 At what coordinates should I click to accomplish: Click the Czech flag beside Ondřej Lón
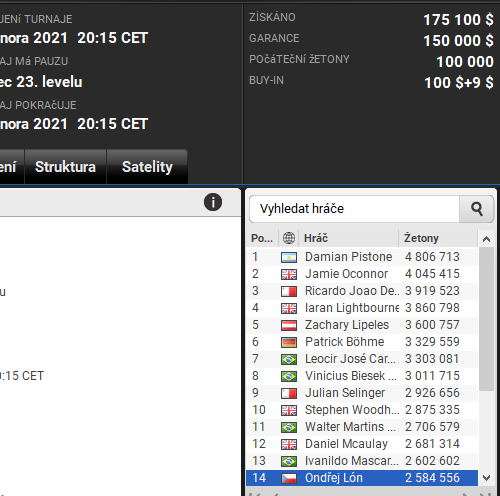tap(289, 478)
